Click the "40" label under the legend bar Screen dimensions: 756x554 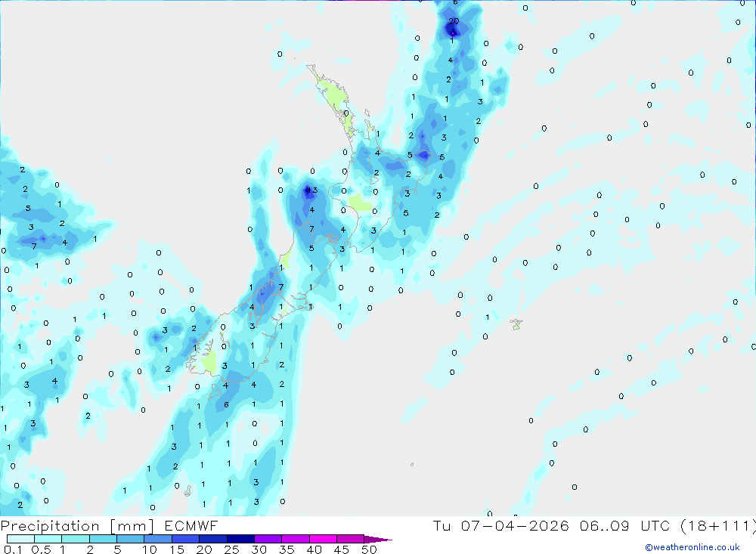(314, 549)
